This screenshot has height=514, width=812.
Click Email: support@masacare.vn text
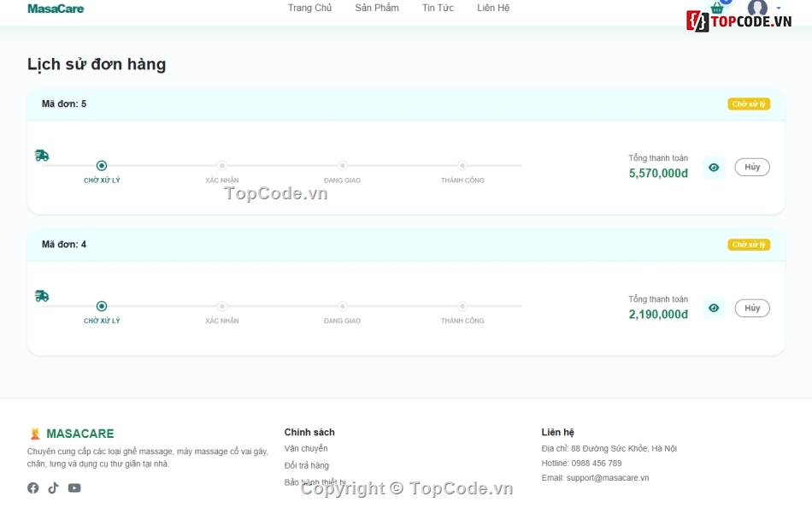(x=595, y=477)
